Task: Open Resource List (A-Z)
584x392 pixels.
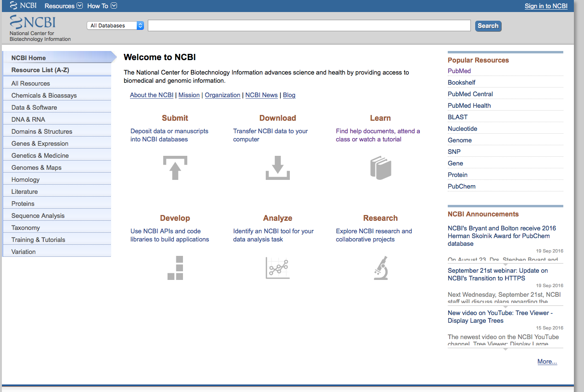Action: [x=57, y=70]
